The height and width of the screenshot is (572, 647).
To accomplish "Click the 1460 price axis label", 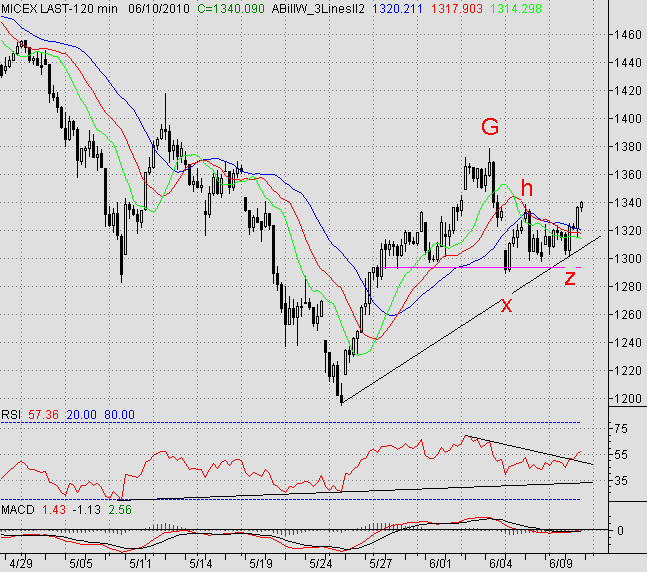I will pyautogui.click(x=628, y=35).
